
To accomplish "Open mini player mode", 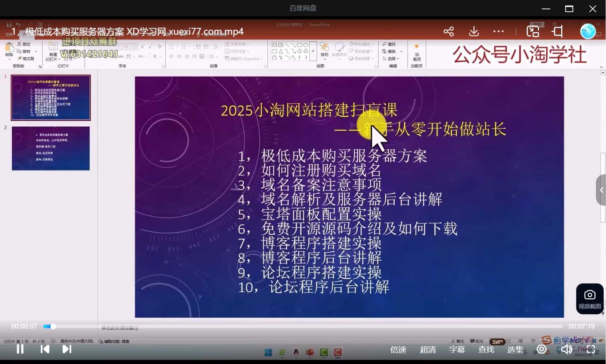I will [532, 31].
